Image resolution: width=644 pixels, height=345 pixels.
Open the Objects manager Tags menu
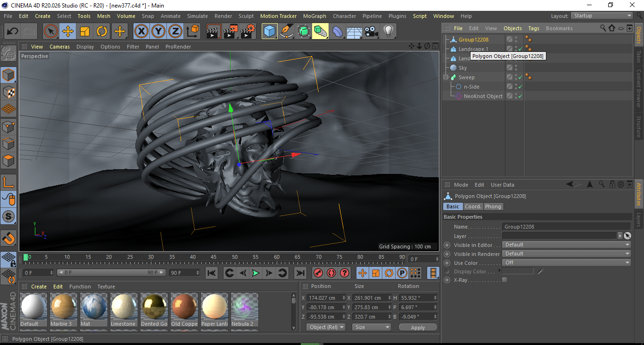click(534, 28)
